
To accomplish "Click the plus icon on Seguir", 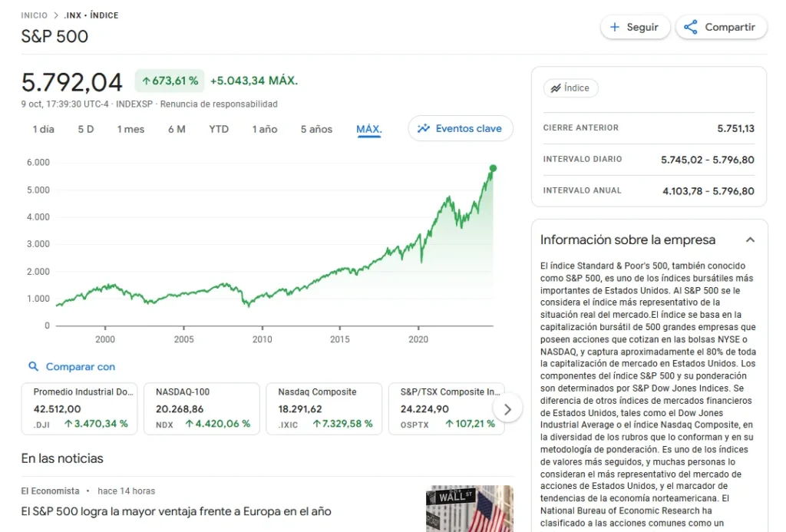I will point(614,27).
